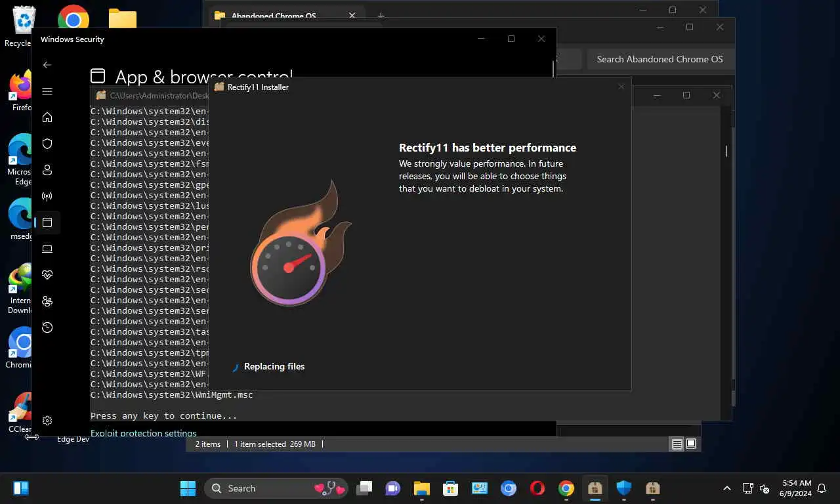This screenshot has width=840, height=504.
Task: Open network settings from system tray
Action: click(x=747, y=488)
